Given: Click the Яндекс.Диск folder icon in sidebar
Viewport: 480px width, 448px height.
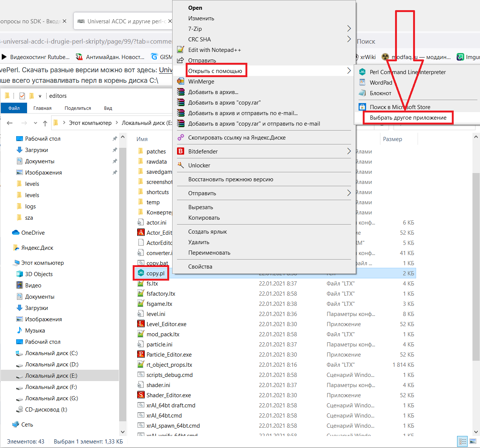Looking at the screenshot, I should click(x=16, y=248).
